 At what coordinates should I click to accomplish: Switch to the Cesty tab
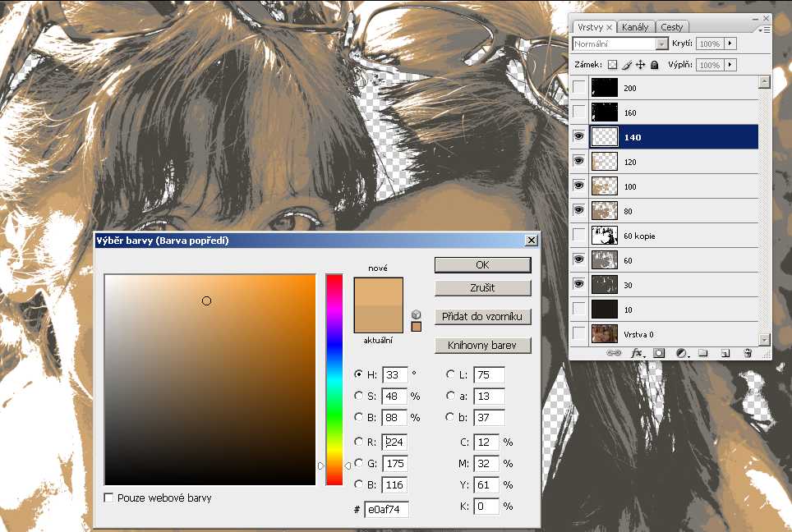point(671,27)
